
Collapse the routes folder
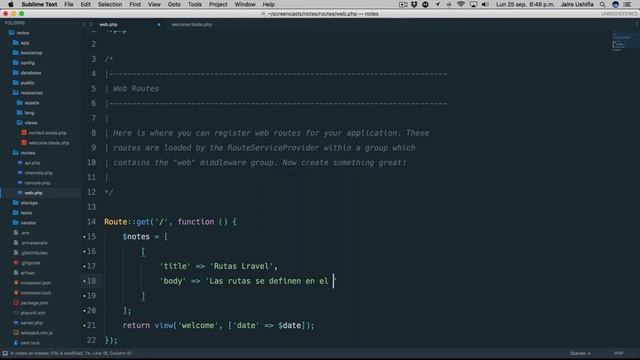pyautogui.click(x=24, y=153)
